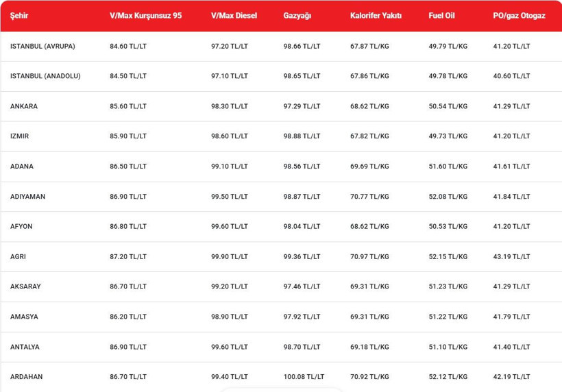
Task: Click the V/Max Diesel header
Action: 234,16
